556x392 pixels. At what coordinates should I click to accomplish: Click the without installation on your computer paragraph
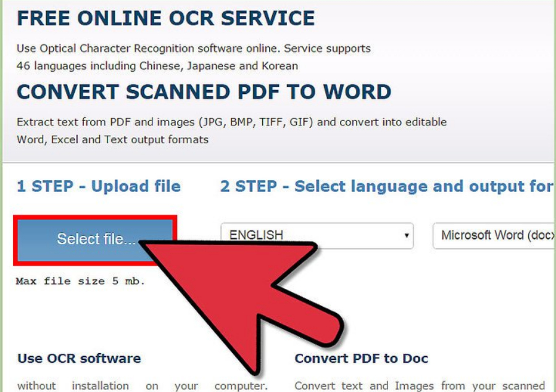142,386
